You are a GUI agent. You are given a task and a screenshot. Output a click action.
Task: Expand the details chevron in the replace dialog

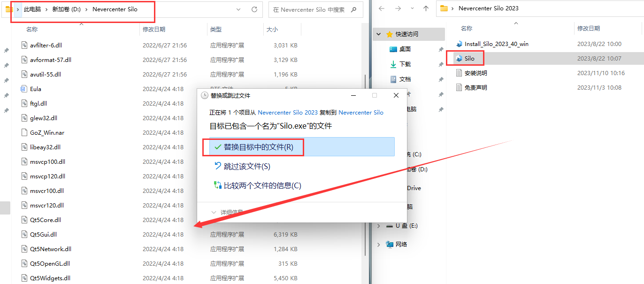(x=215, y=212)
